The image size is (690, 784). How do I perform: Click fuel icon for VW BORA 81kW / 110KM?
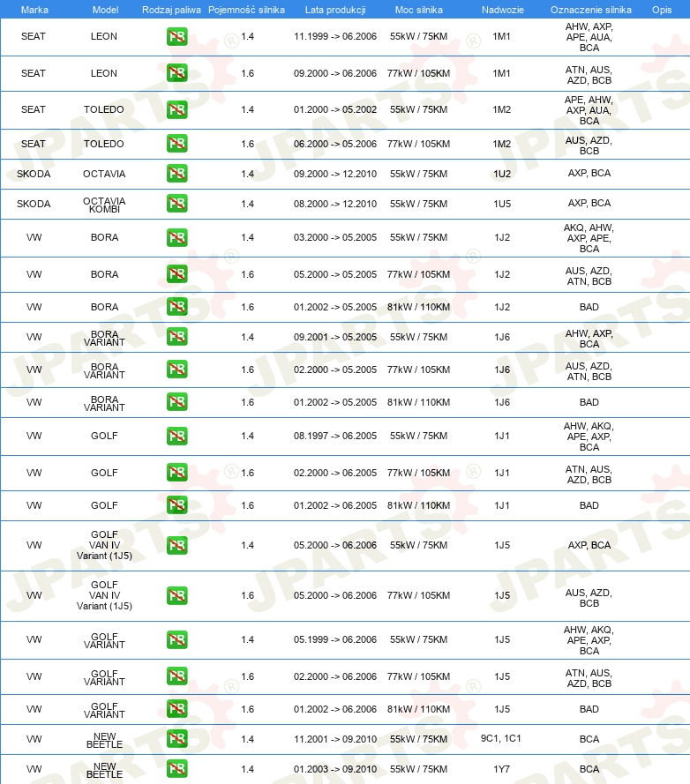click(177, 307)
